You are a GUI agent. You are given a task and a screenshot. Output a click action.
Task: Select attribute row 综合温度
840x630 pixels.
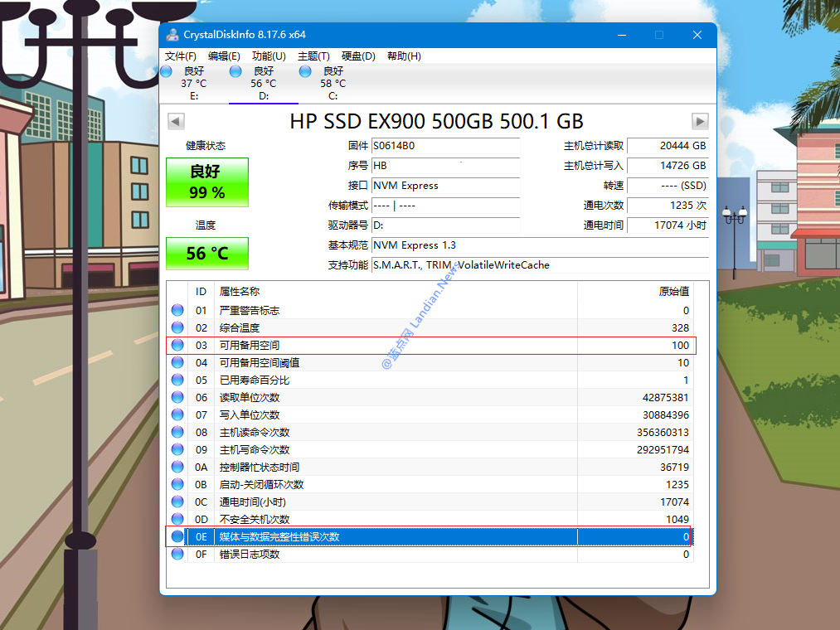pos(430,327)
